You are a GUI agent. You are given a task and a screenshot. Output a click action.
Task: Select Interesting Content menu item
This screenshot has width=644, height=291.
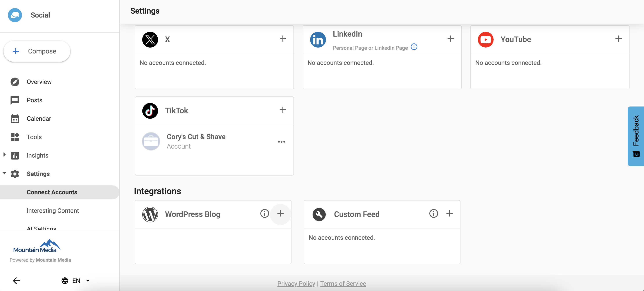tap(53, 211)
